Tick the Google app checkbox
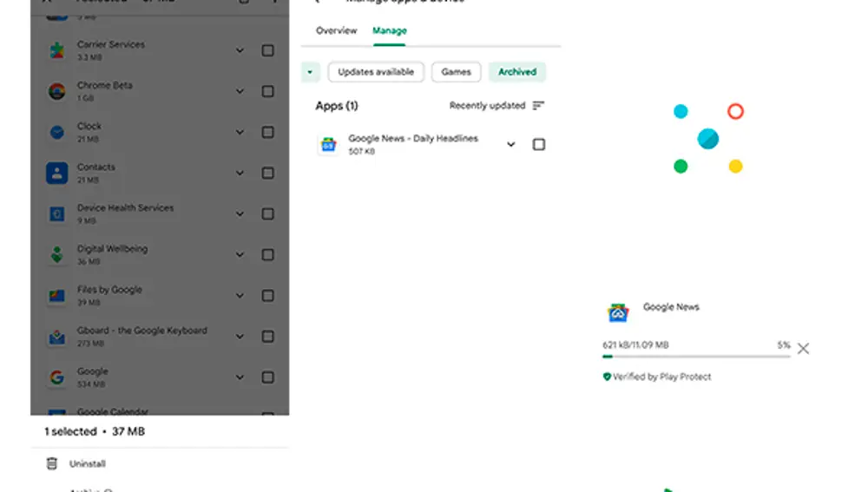 267,377
